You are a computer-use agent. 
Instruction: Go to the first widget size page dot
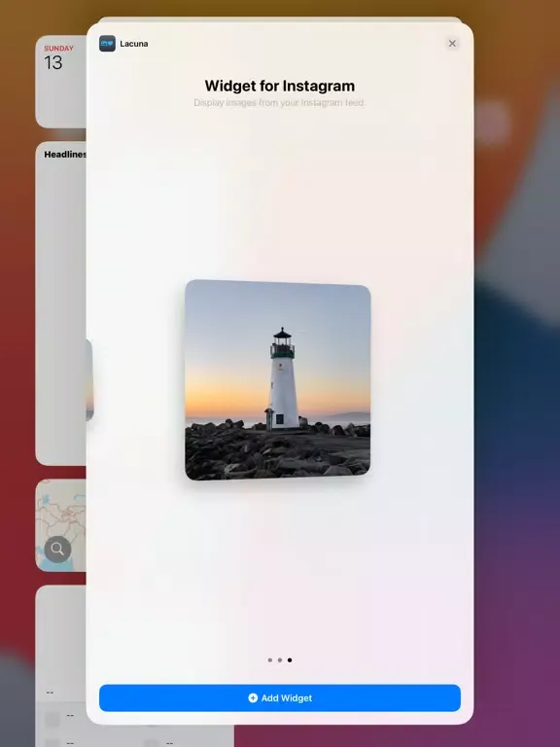coord(270,659)
